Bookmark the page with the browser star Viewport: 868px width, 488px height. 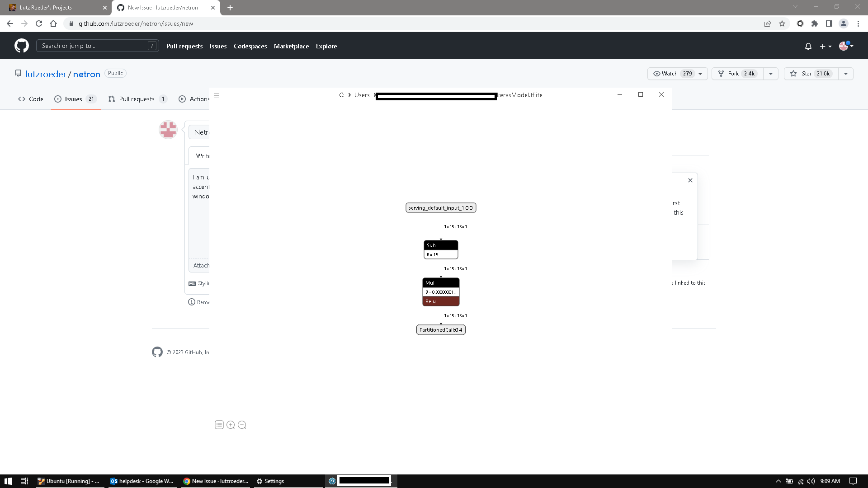pos(782,23)
